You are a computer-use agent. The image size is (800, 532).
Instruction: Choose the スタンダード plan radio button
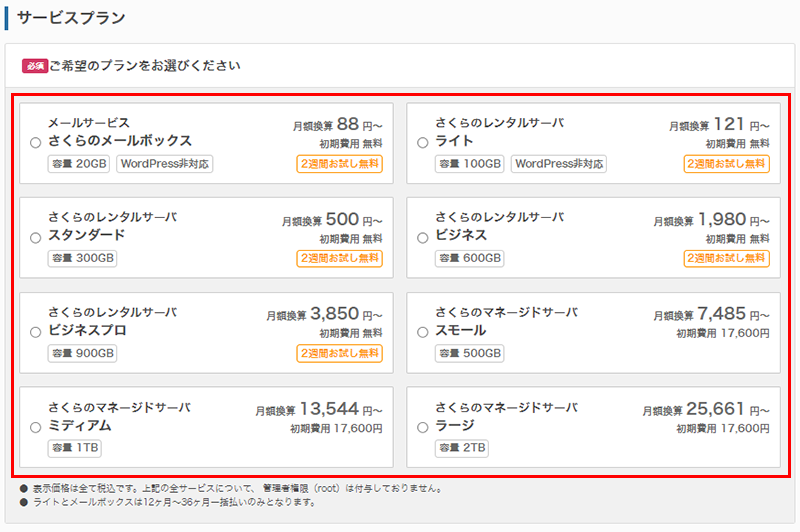36,238
